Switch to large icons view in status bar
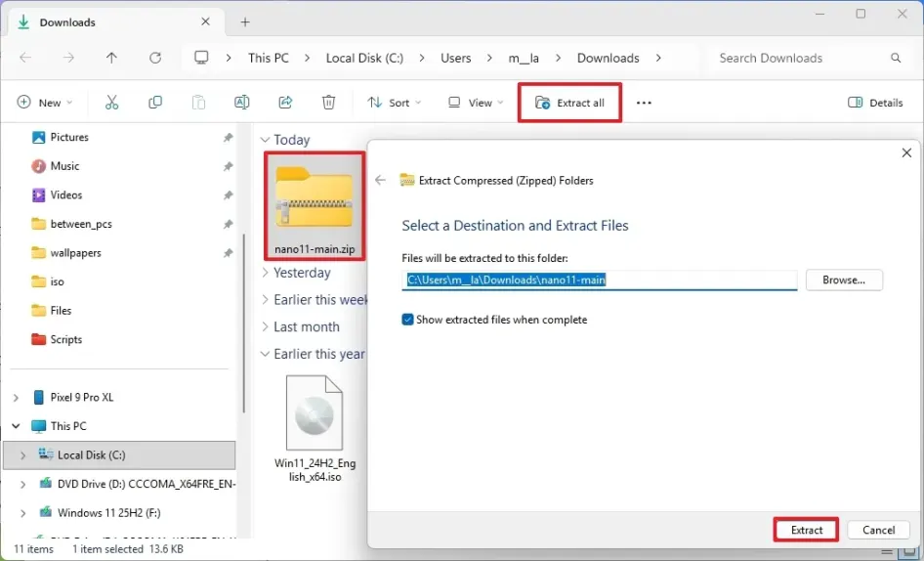 910,553
